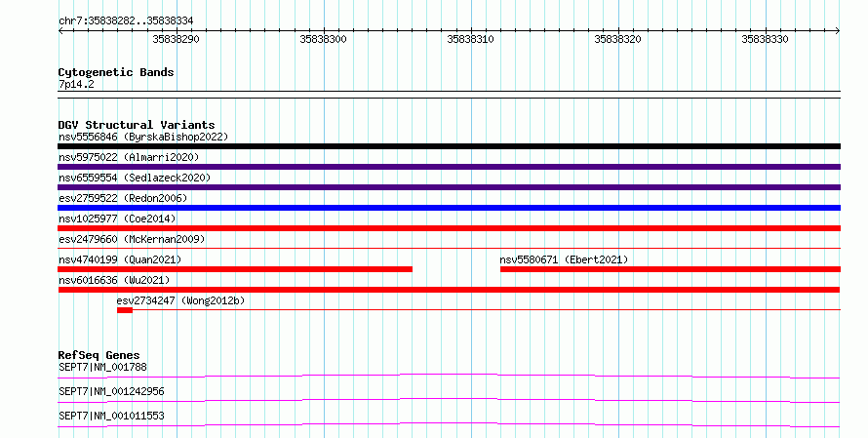Screen dimensions: 868x438
Task: Click the short thick esv2734247 red block
Action: pyautogui.click(x=125, y=310)
